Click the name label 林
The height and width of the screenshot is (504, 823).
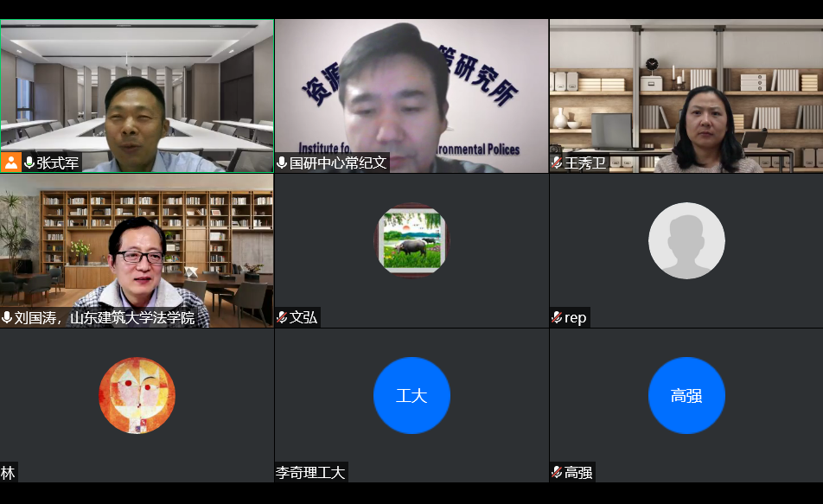tap(8, 472)
